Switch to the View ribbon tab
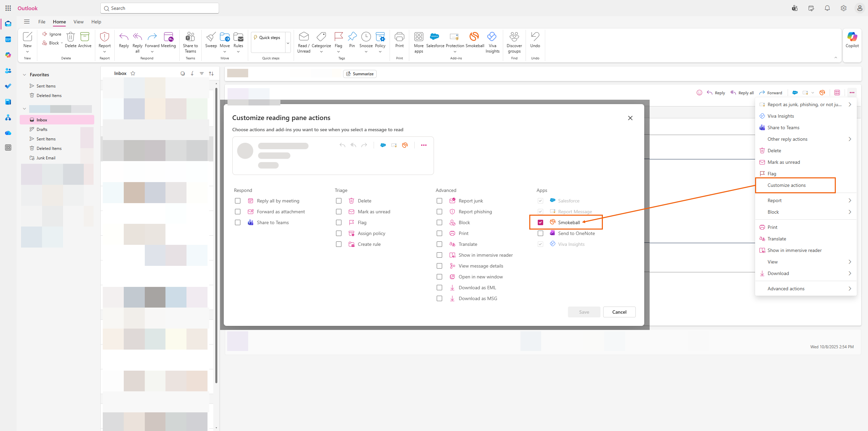The width and height of the screenshot is (868, 431). click(78, 22)
